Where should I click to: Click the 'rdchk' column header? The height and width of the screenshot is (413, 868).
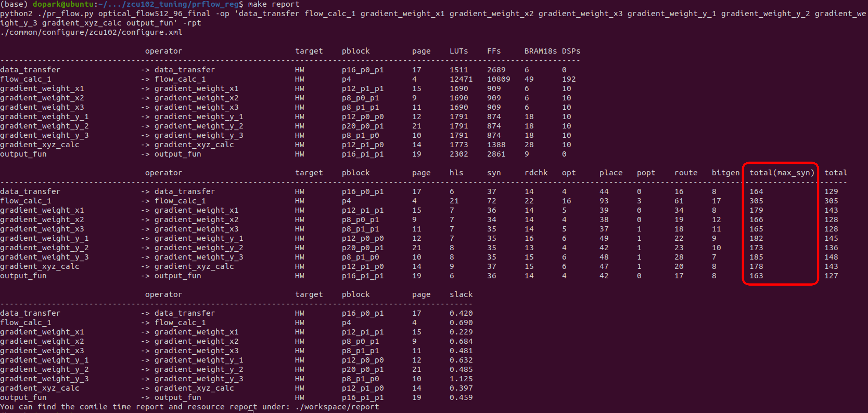click(x=536, y=173)
